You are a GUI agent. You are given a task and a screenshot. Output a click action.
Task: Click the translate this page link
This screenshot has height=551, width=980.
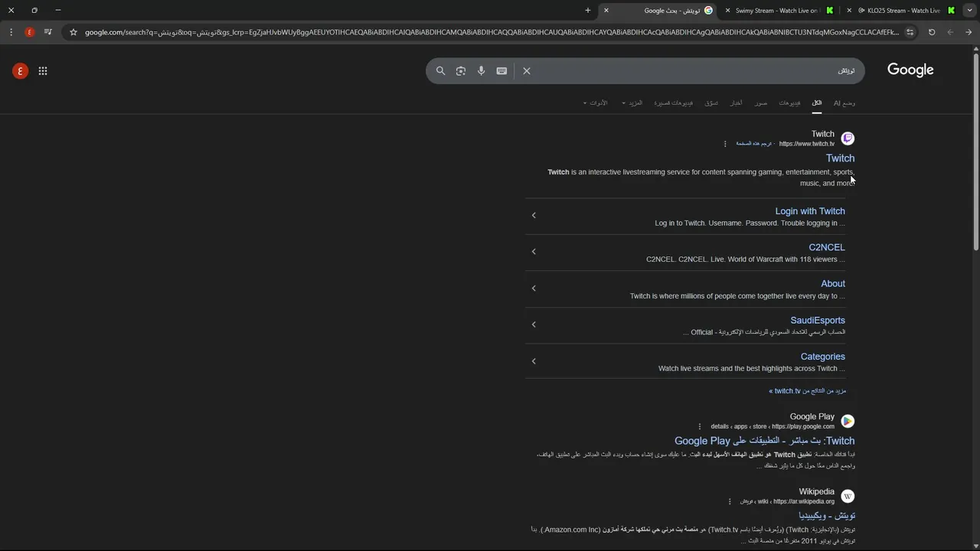point(754,144)
